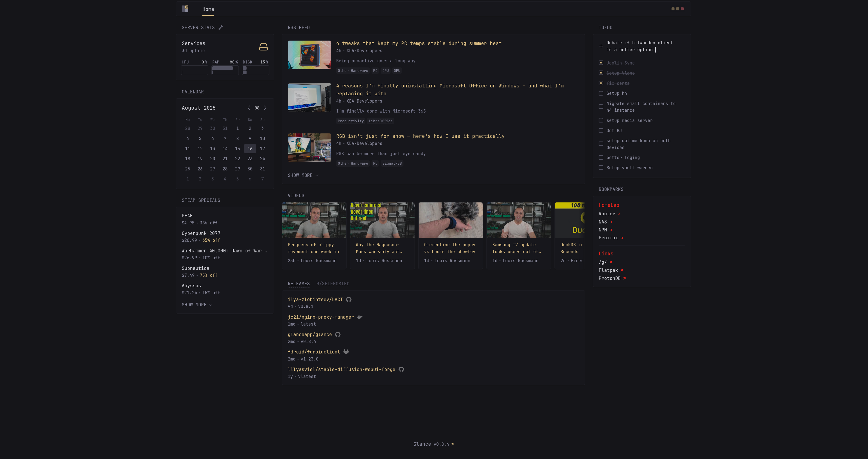Uncheck the Joplin Sync task
The height and width of the screenshot is (459, 868).
601,63
